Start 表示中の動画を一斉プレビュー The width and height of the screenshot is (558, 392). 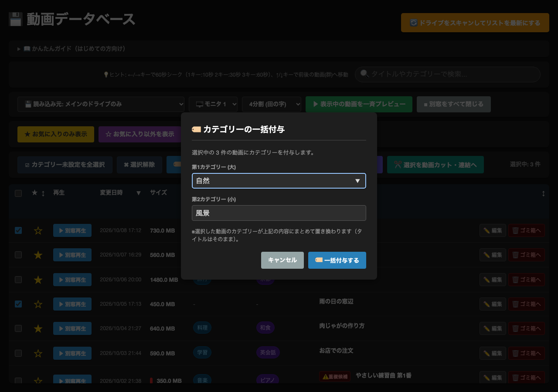pyautogui.click(x=359, y=104)
